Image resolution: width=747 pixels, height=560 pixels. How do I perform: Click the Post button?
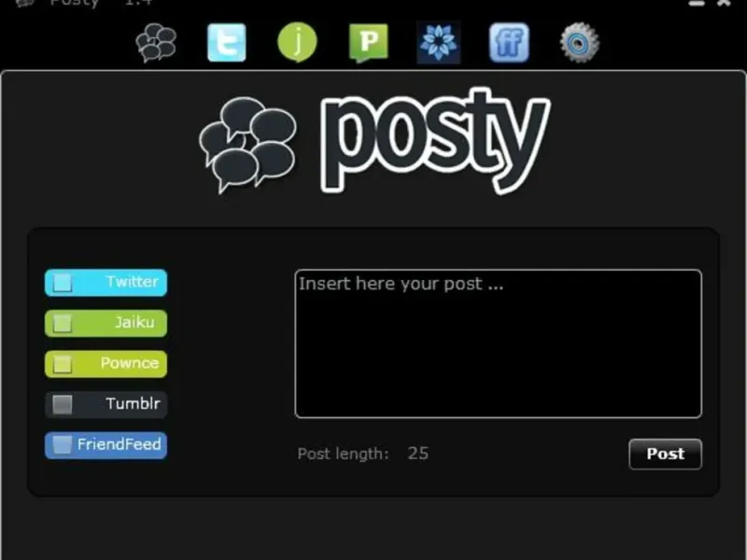[665, 454]
